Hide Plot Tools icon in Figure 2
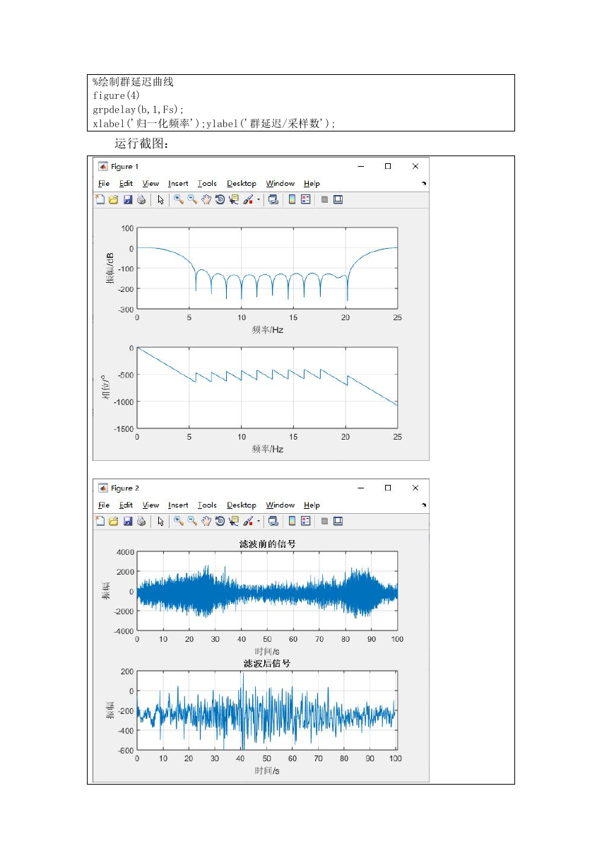The width and height of the screenshot is (614, 868). click(x=325, y=521)
